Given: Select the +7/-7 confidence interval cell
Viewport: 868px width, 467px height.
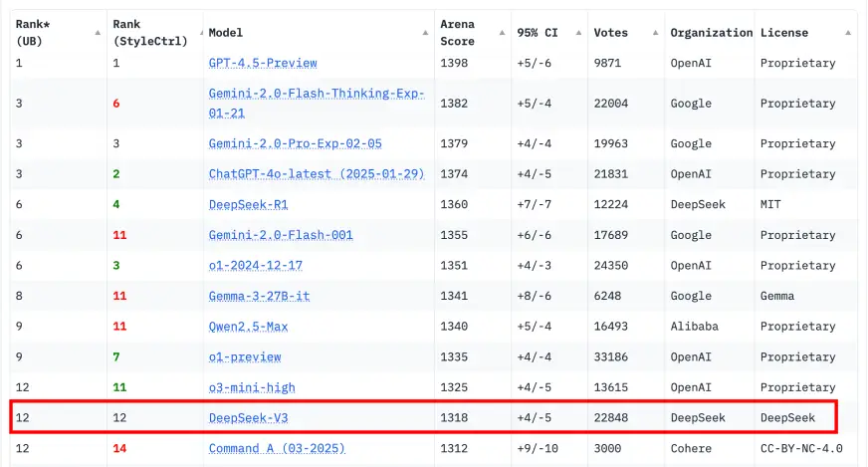Looking at the screenshot, I should (535, 204).
